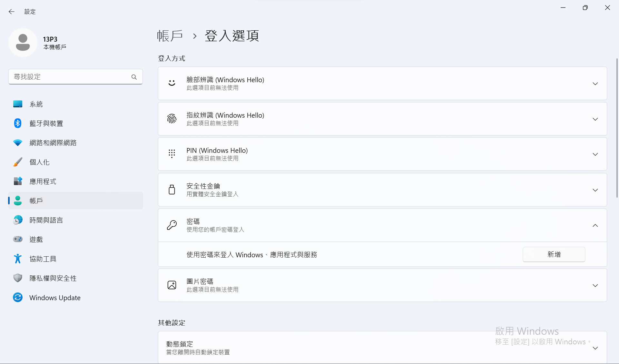Select 時間與語言 in sidebar

(46, 220)
